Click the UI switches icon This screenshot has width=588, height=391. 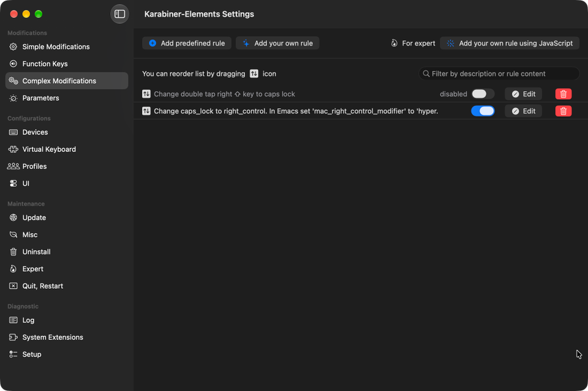13,184
